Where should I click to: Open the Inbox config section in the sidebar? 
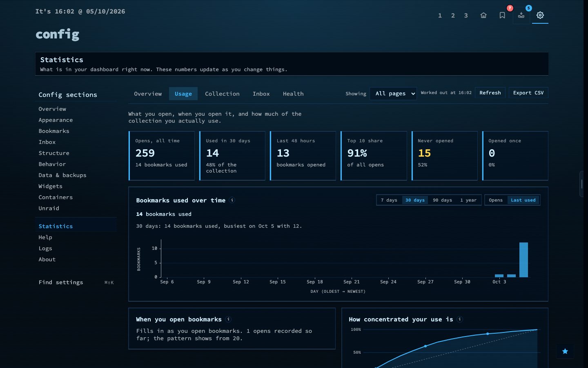76,142
